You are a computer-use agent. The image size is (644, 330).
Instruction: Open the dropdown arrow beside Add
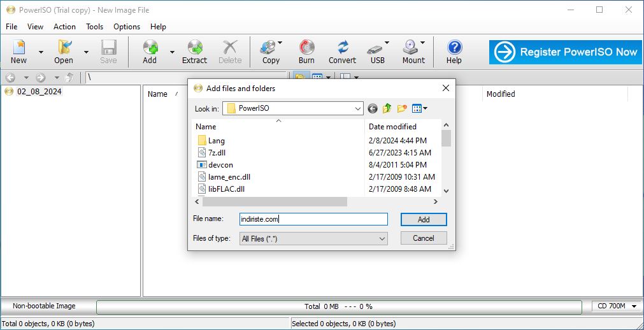pyautogui.click(x=172, y=52)
